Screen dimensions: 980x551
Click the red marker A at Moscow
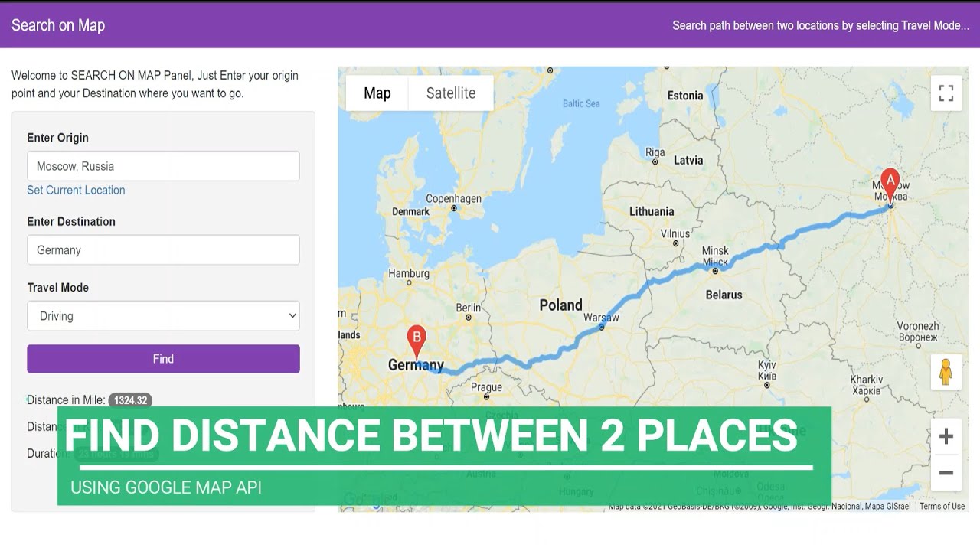(890, 187)
